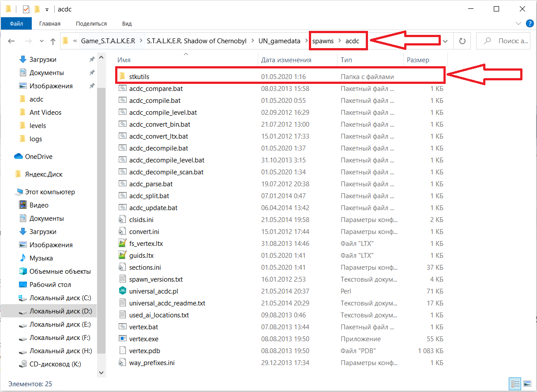Open the ribbon help question mark
The height and width of the screenshot is (392, 537).
529,23
